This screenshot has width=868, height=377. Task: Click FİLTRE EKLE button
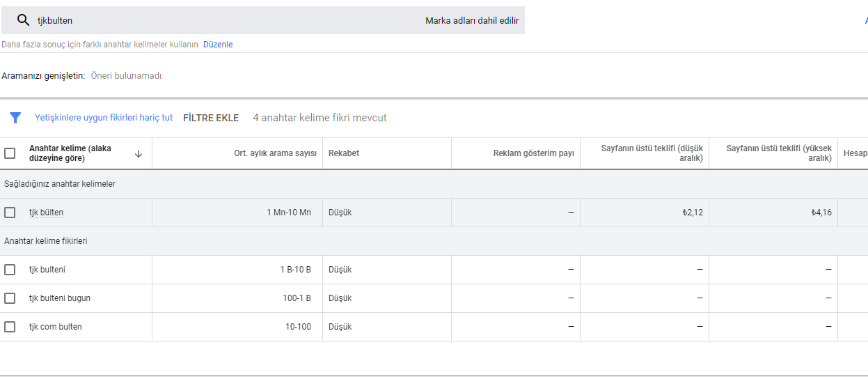211,118
